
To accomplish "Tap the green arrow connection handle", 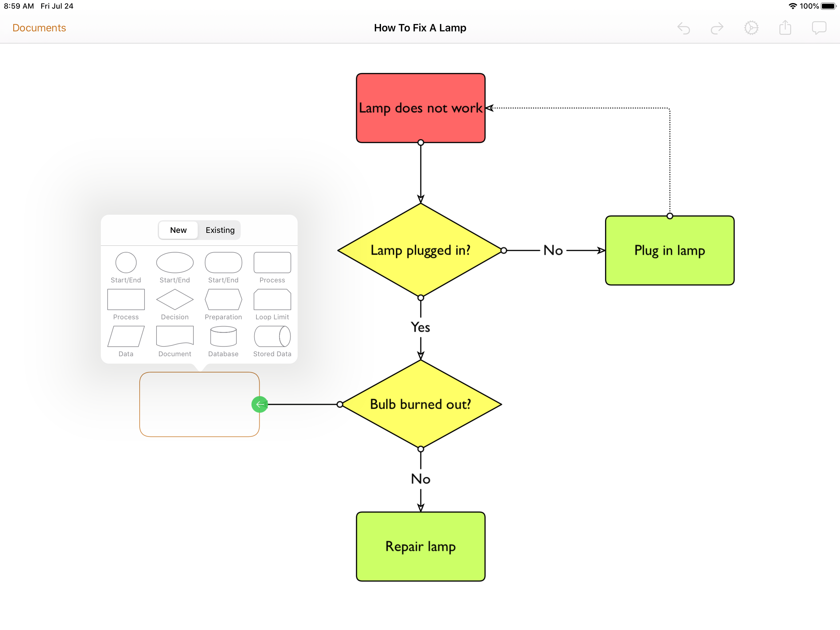I will (260, 404).
